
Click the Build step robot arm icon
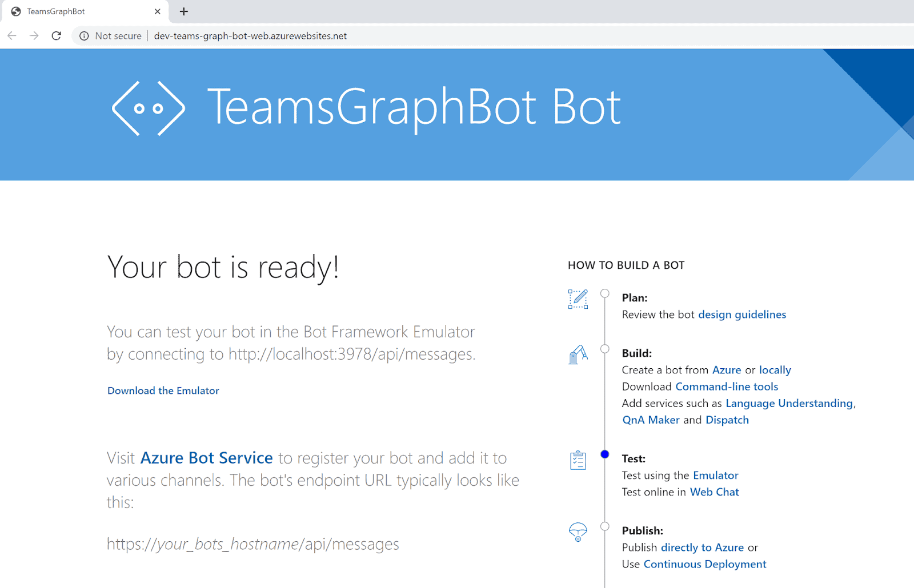click(x=578, y=355)
